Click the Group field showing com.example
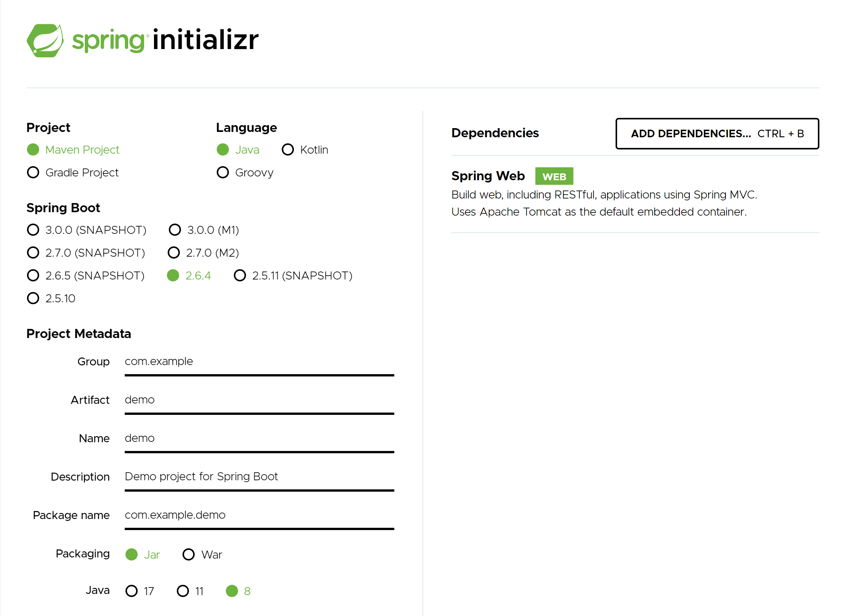 tap(259, 362)
